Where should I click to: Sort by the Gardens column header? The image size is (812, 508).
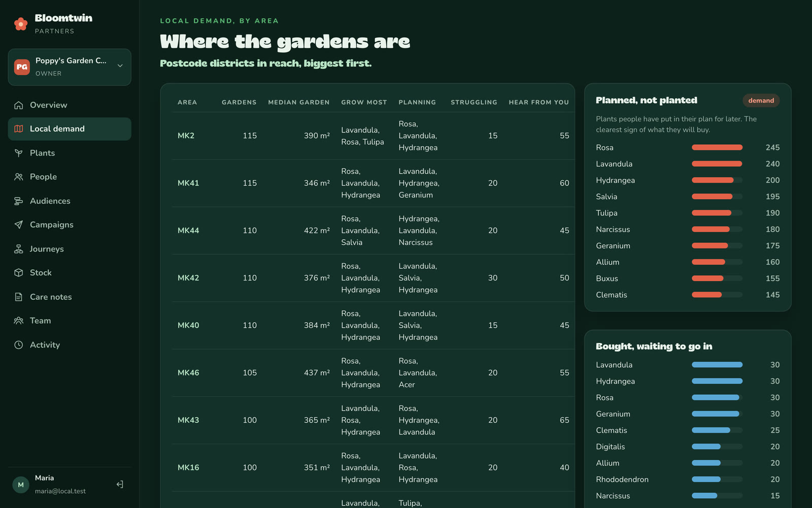[x=239, y=103]
